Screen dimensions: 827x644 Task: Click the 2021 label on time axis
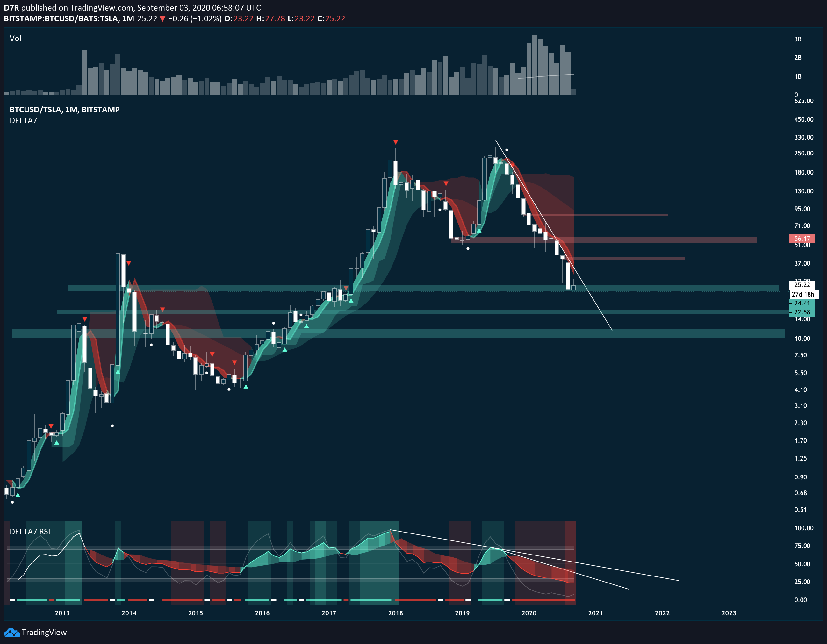[595, 613]
